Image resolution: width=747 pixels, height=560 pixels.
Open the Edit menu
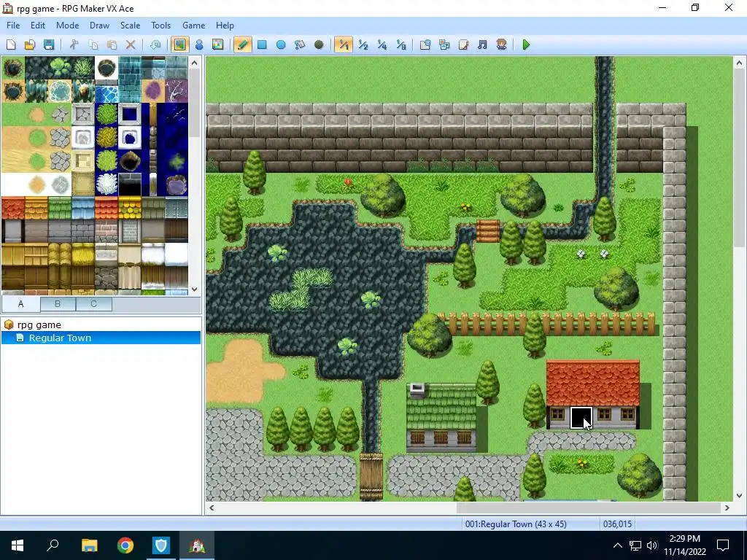[x=38, y=26]
